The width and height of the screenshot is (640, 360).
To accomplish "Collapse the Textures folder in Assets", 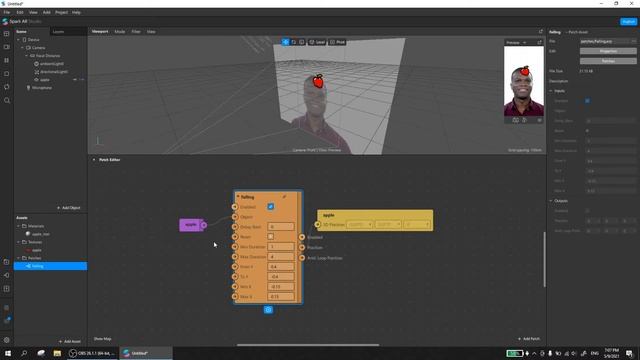I will point(18,242).
